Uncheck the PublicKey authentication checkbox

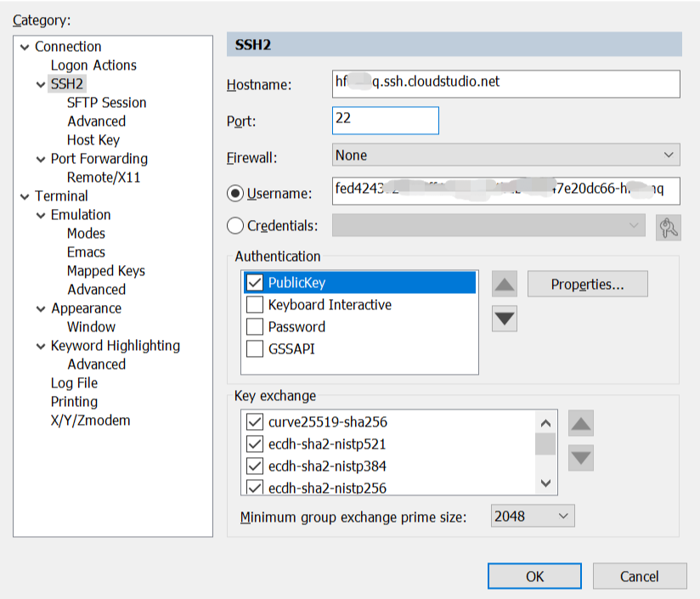click(x=255, y=283)
